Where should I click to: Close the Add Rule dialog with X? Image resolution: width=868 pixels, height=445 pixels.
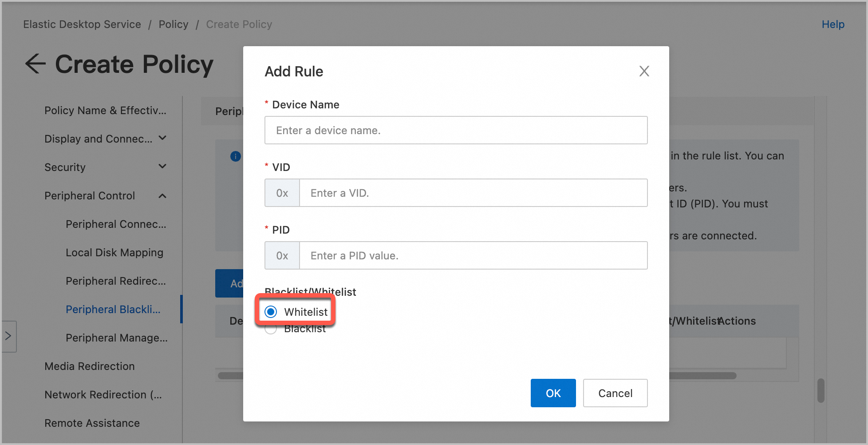coord(644,71)
